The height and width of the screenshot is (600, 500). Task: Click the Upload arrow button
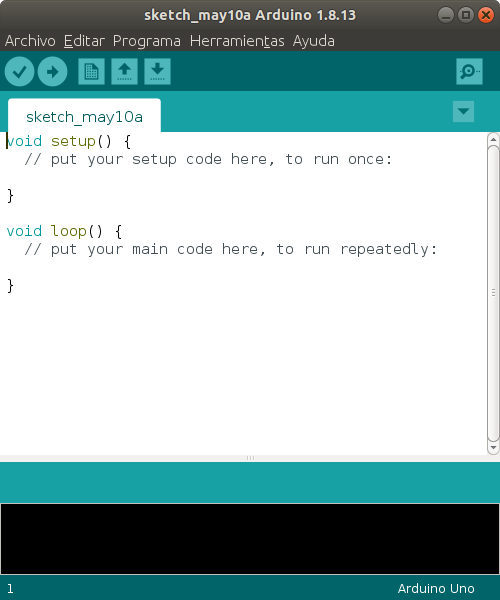click(x=52, y=72)
